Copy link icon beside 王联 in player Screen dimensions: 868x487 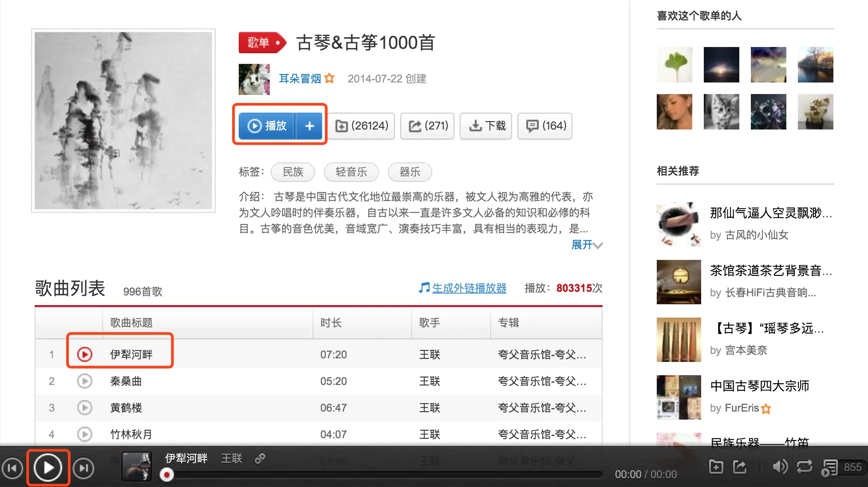260,458
